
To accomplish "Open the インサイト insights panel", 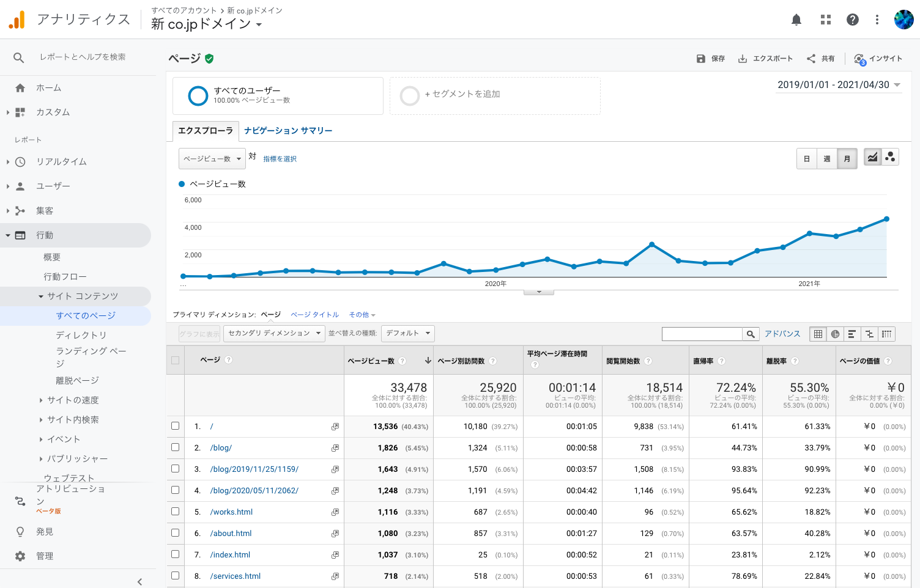I will pos(878,59).
